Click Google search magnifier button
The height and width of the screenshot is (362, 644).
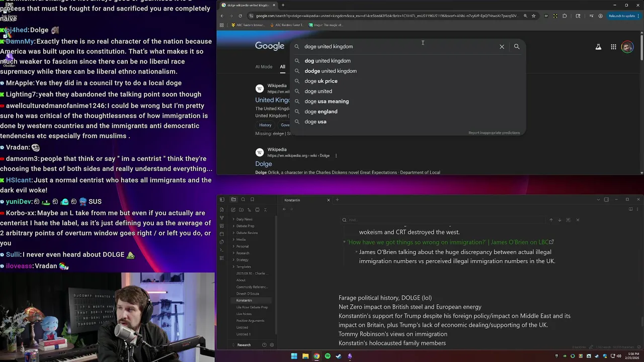point(517,46)
